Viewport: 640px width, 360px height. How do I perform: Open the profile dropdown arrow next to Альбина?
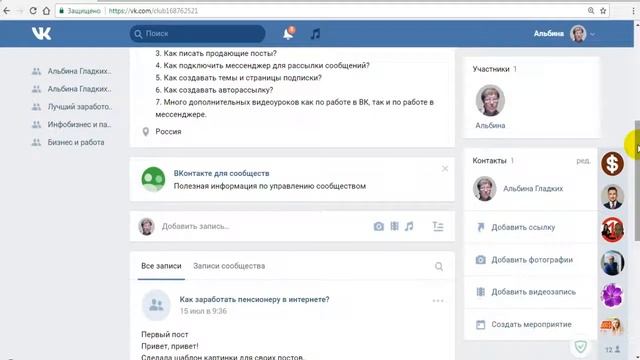tap(593, 34)
